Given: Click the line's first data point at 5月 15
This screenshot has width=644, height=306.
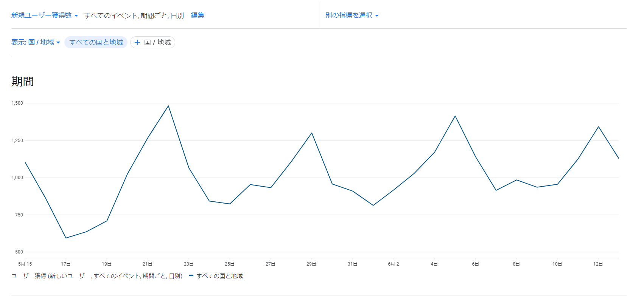Looking at the screenshot, I should tap(25, 162).
